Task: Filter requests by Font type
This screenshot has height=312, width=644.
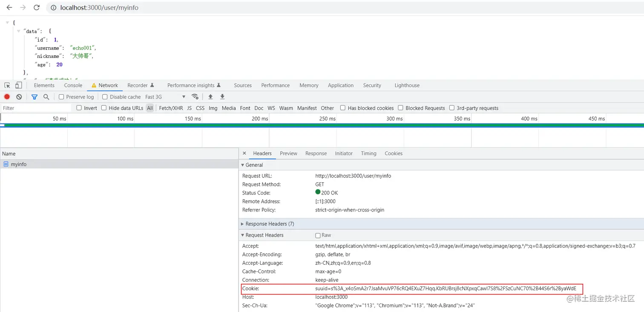Action: click(x=245, y=108)
